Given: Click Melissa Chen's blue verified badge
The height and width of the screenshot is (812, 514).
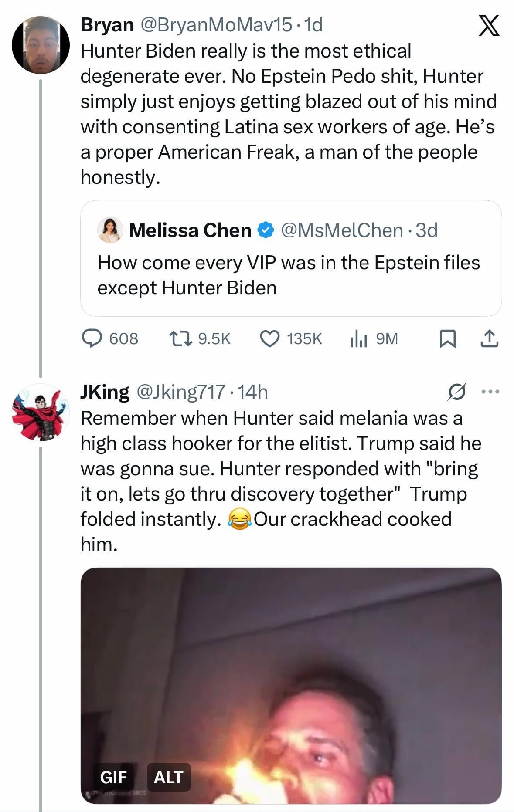Looking at the screenshot, I should tap(266, 230).
